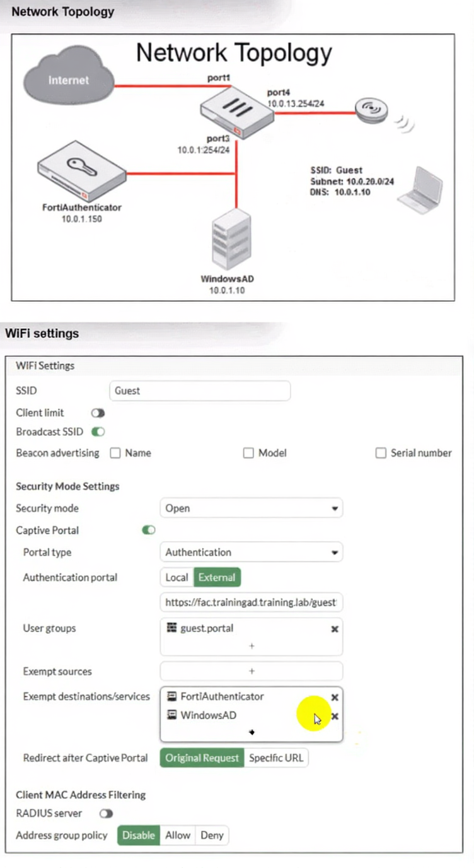
Task: Choose Specific URL redirect option
Action: click(x=276, y=758)
